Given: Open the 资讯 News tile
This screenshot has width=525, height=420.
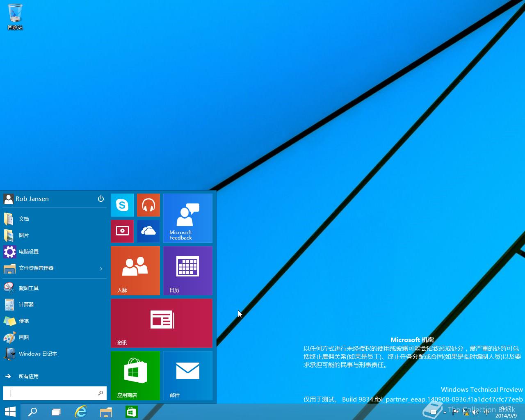Looking at the screenshot, I should 162,323.
